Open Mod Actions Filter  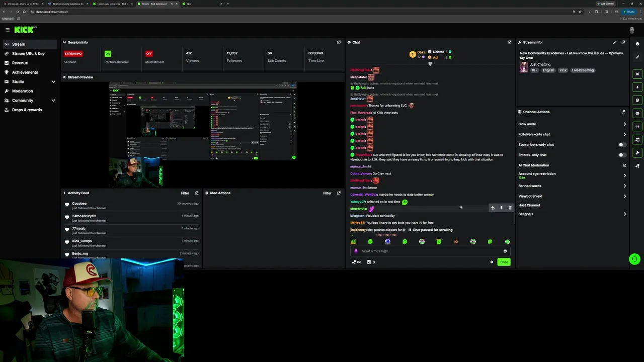point(327,193)
